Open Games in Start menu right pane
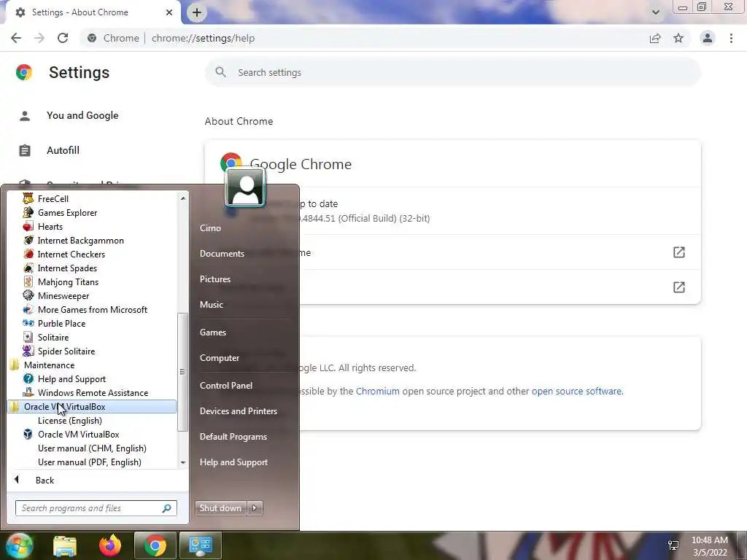This screenshot has width=747, height=560. tap(213, 332)
